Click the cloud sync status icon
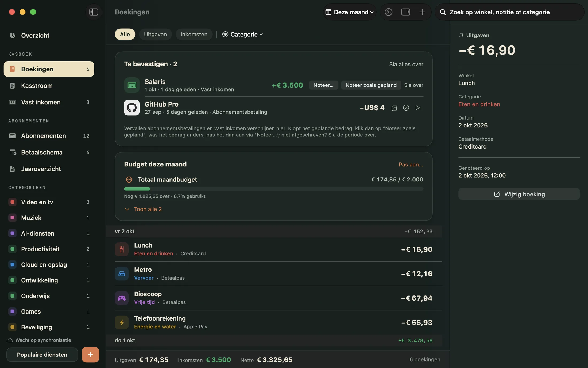This screenshot has height=368, width=588. click(10, 340)
